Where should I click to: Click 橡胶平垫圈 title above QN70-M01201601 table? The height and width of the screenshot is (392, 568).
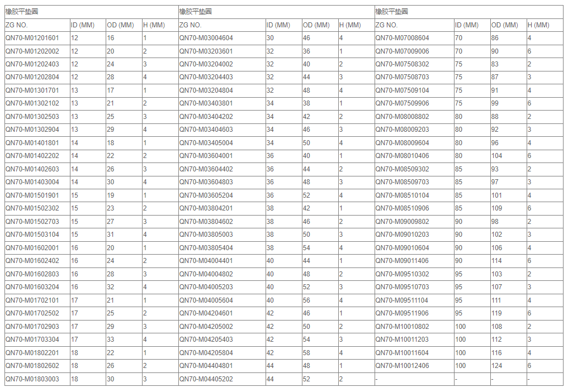click(22, 12)
